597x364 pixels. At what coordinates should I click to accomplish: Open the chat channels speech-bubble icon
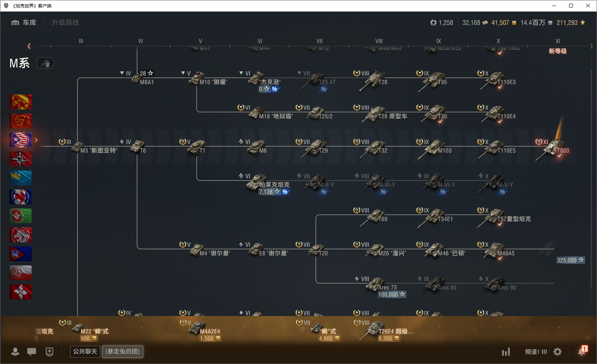[x=32, y=352]
